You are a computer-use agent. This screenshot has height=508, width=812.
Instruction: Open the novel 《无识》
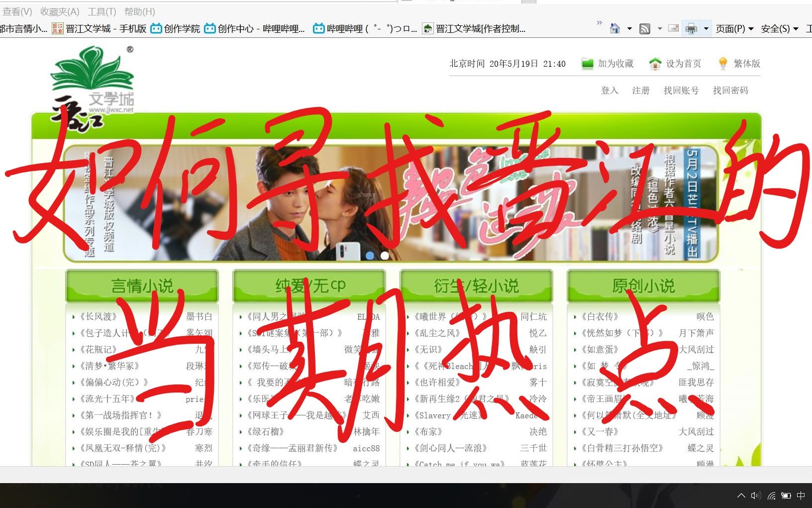point(428,349)
